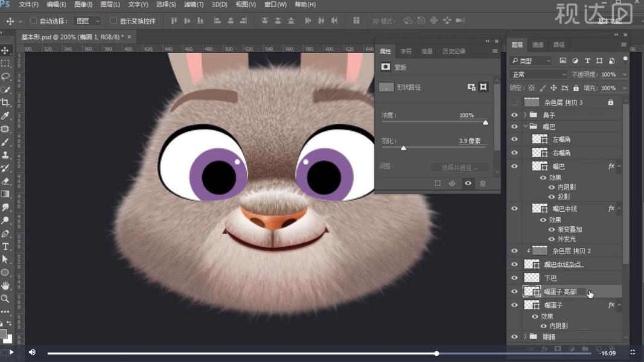Hide the 鼻子 group layer
This screenshot has width=644, height=362.
tap(514, 115)
